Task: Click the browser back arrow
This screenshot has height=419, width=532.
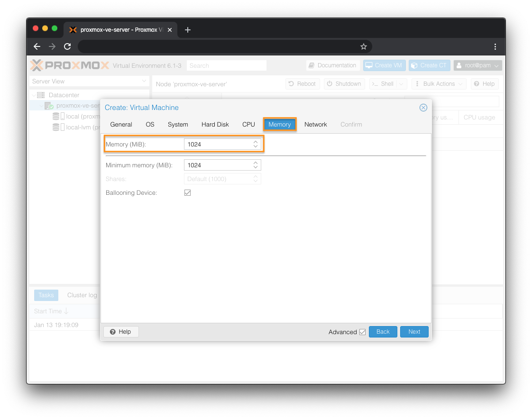Action: pyautogui.click(x=37, y=46)
